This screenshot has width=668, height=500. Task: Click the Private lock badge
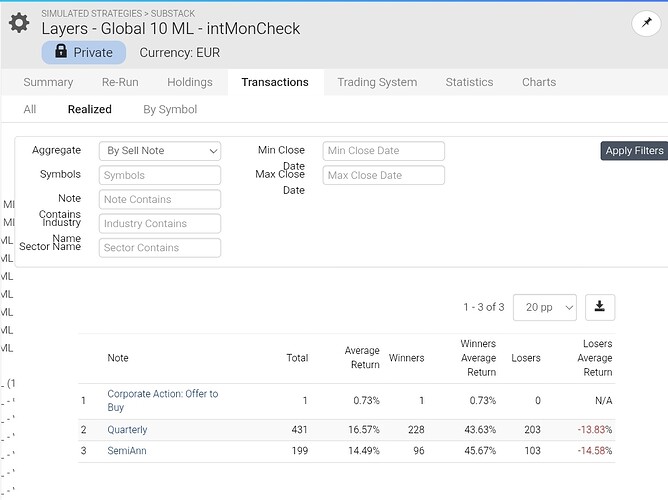[x=84, y=52]
